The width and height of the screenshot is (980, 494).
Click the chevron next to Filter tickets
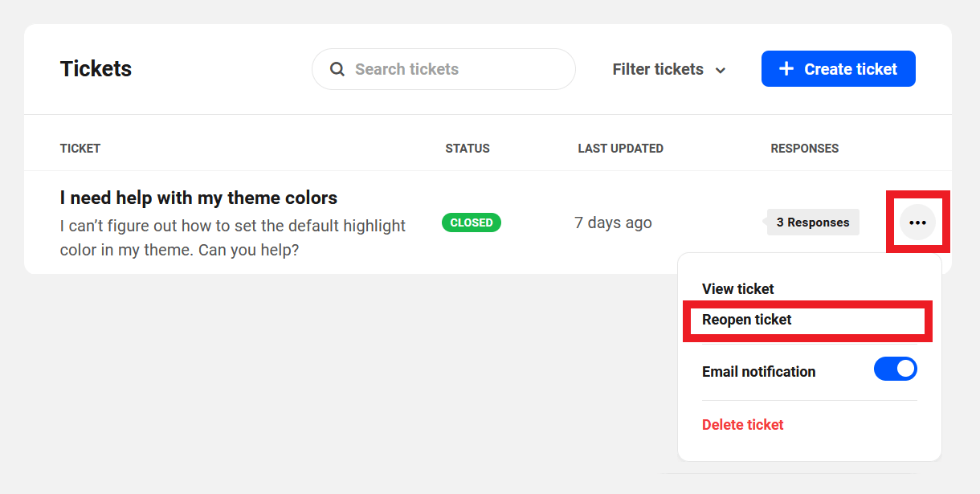(x=720, y=71)
